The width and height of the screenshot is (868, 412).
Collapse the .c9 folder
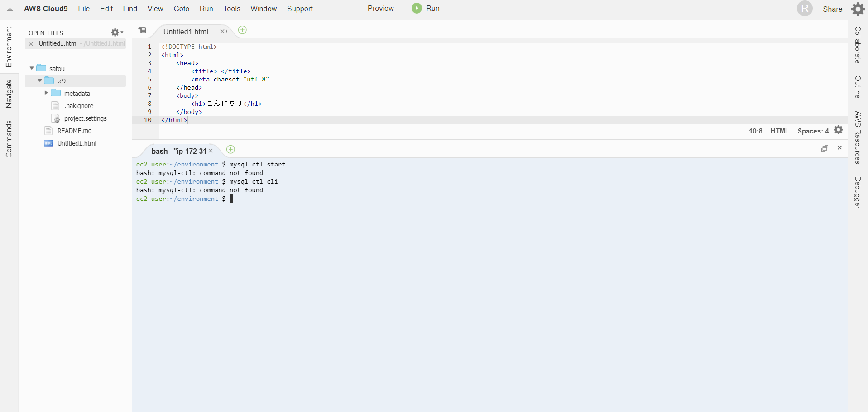pos(39,81)
